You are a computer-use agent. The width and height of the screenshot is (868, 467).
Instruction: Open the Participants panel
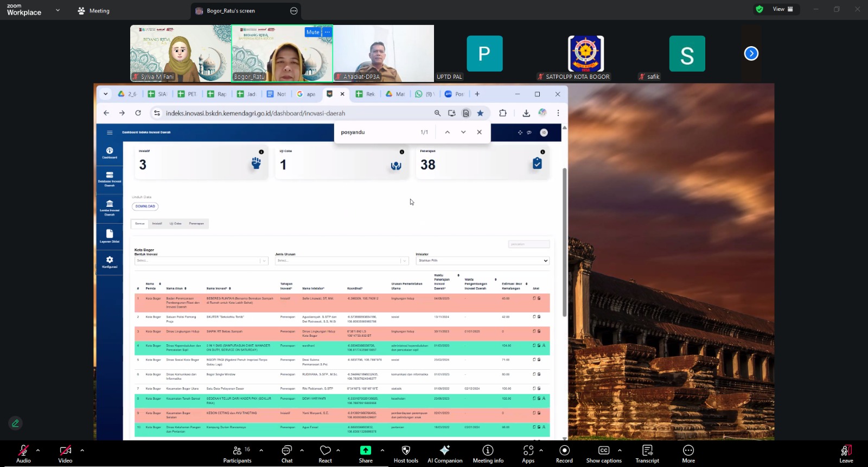[237, 451]
